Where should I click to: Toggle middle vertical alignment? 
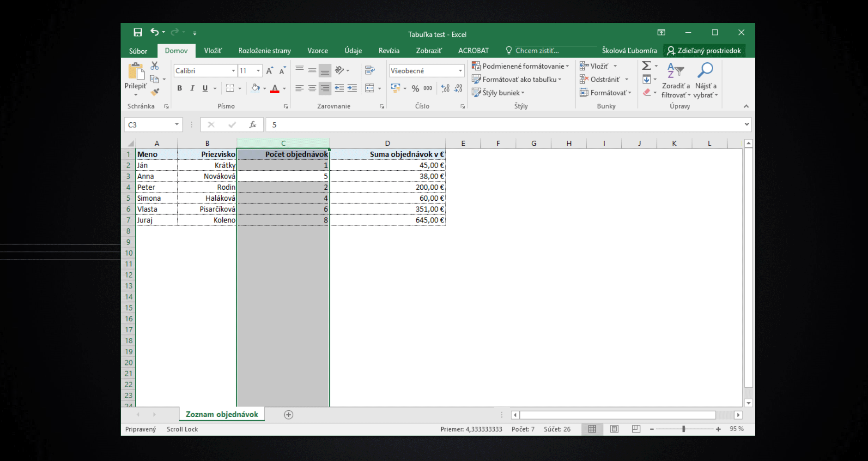click(x=312, y=70)
